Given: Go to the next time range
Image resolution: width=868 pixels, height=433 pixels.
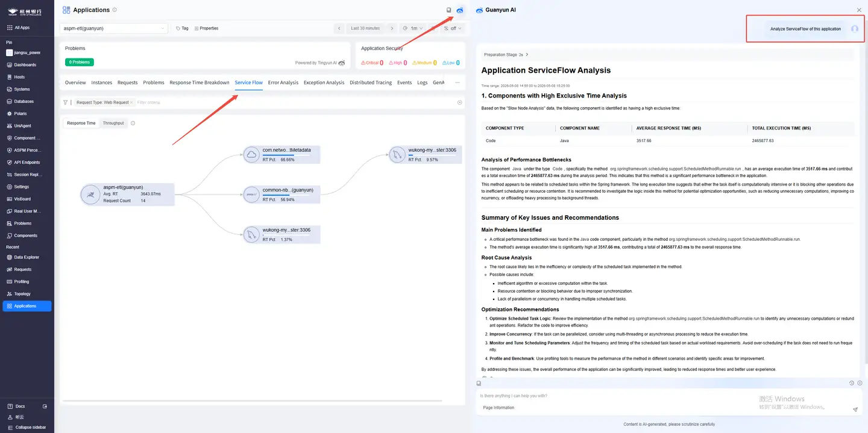Looking at the screenshot, I should pos(392,28).
